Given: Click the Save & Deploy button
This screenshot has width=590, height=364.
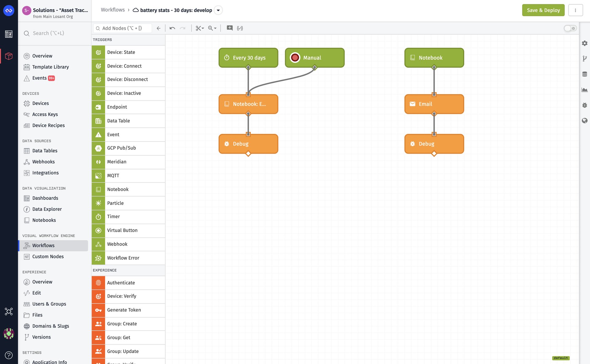Looking at the screenshot, I should coord(543,10).
